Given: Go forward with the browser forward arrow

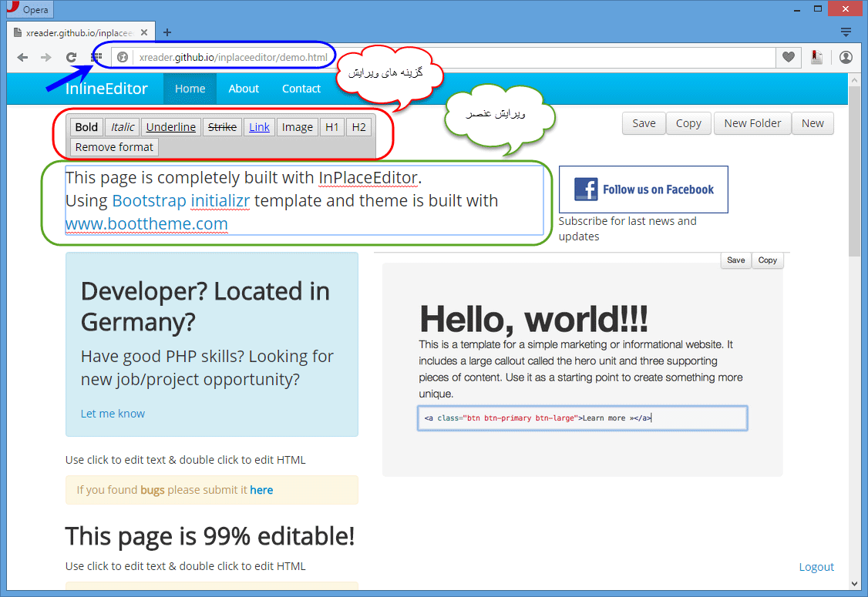Looking at the screenshot, I should click(46, 57).
